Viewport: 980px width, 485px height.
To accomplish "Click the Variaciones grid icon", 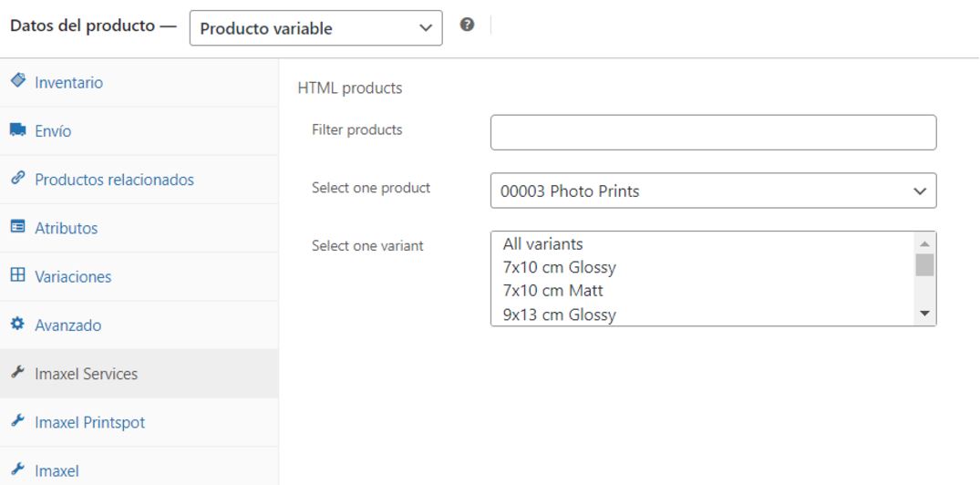I will (17, 275).
